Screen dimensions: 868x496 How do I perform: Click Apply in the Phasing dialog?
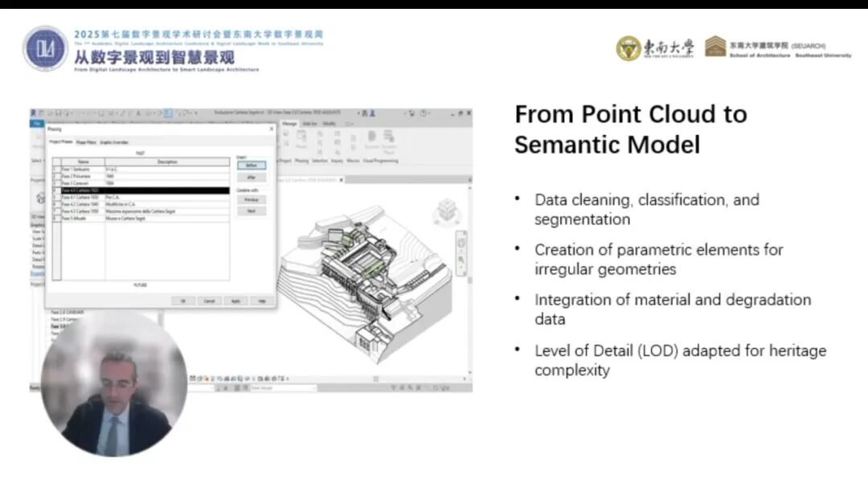235,301
